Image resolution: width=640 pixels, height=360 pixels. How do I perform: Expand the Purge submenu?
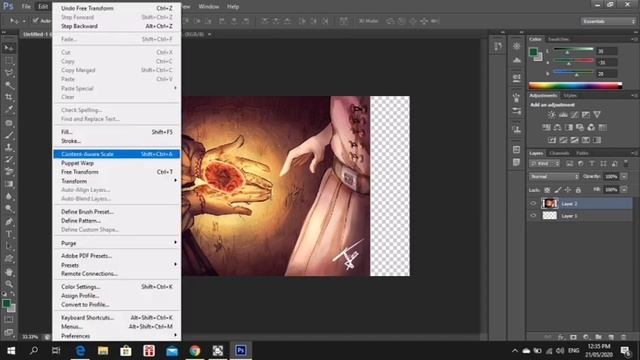click(x=117, y=243)
